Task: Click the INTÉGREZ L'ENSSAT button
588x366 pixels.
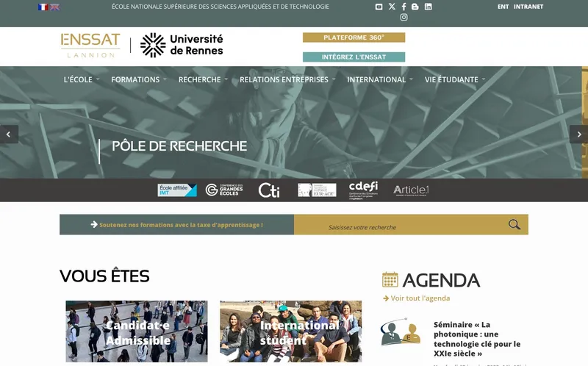Action: [354, 57]
